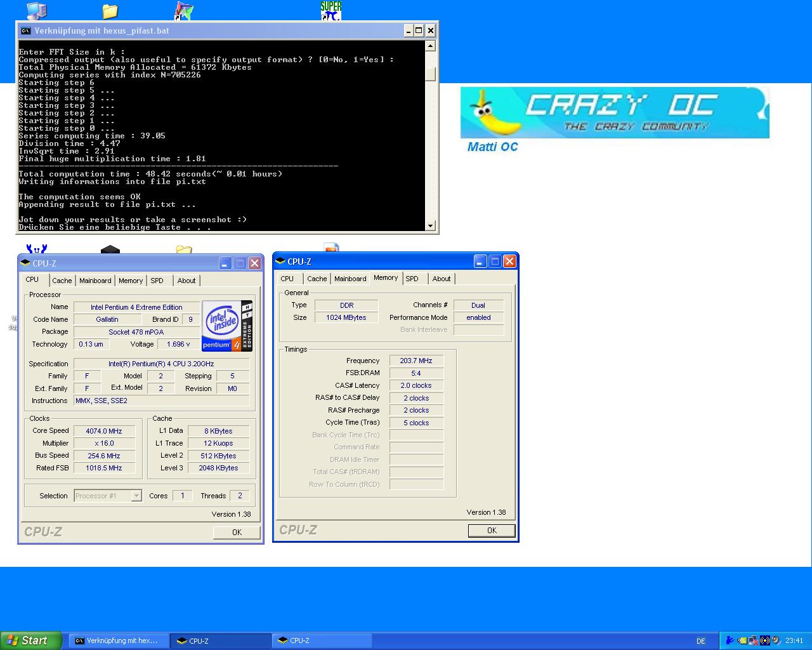Image resolution: width=812 pixels, height=650 pixels.
Task: Click the DE language indicator
Action: (701, 641)
